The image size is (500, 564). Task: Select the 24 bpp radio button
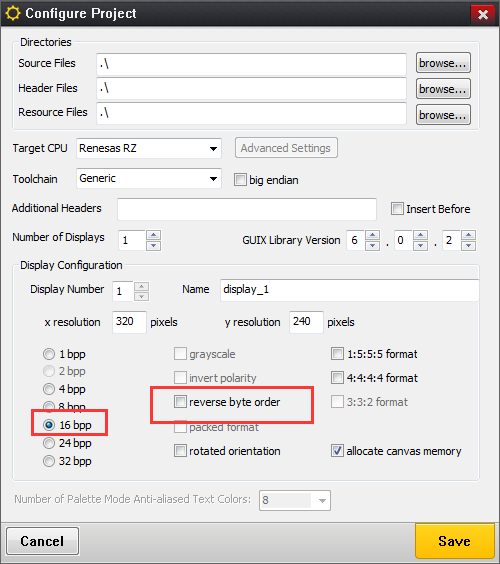(x=49, y=443)
